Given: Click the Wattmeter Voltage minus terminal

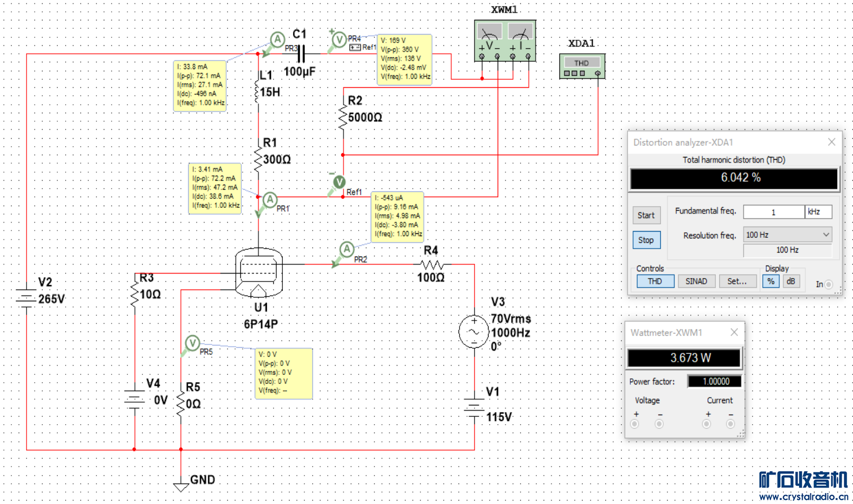Looking at the screenshot, I should 659,424.
